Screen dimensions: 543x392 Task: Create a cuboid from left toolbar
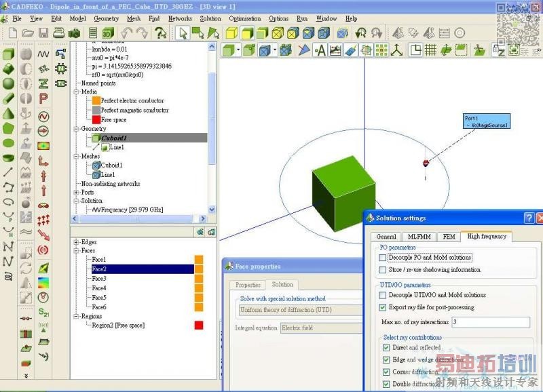(x=9, y=54)
